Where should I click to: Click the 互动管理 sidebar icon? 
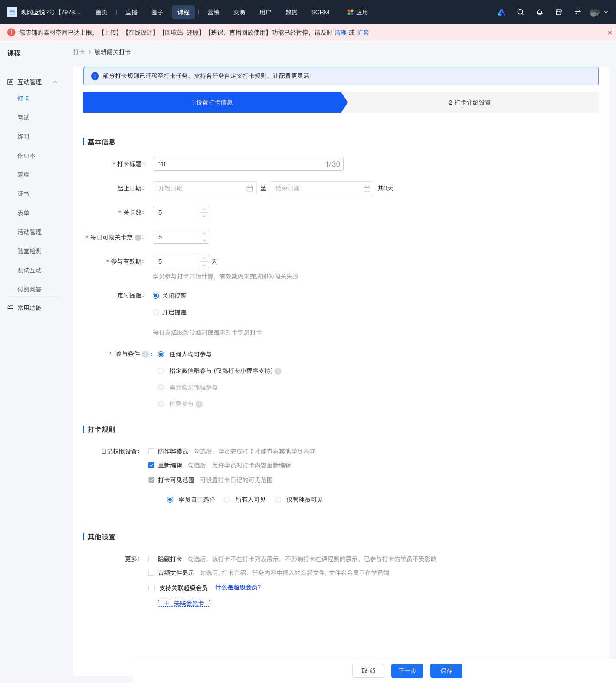tap(10, 82)
